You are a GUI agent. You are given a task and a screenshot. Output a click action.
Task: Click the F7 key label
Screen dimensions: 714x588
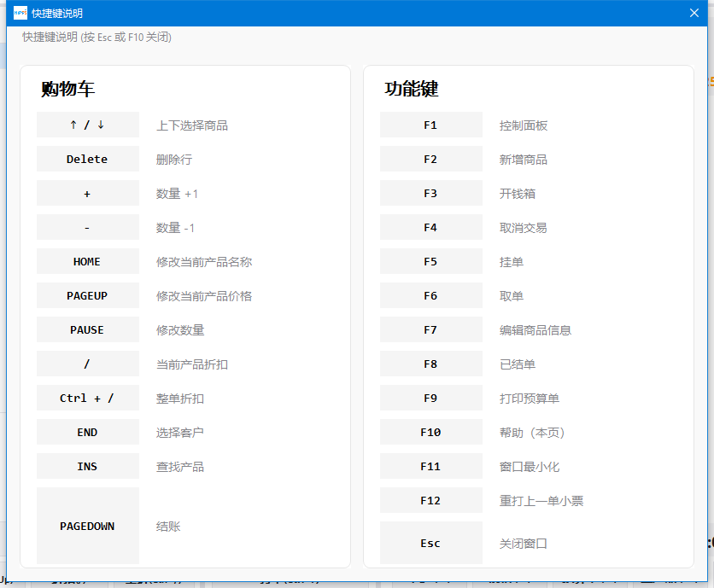pos(430,329)
